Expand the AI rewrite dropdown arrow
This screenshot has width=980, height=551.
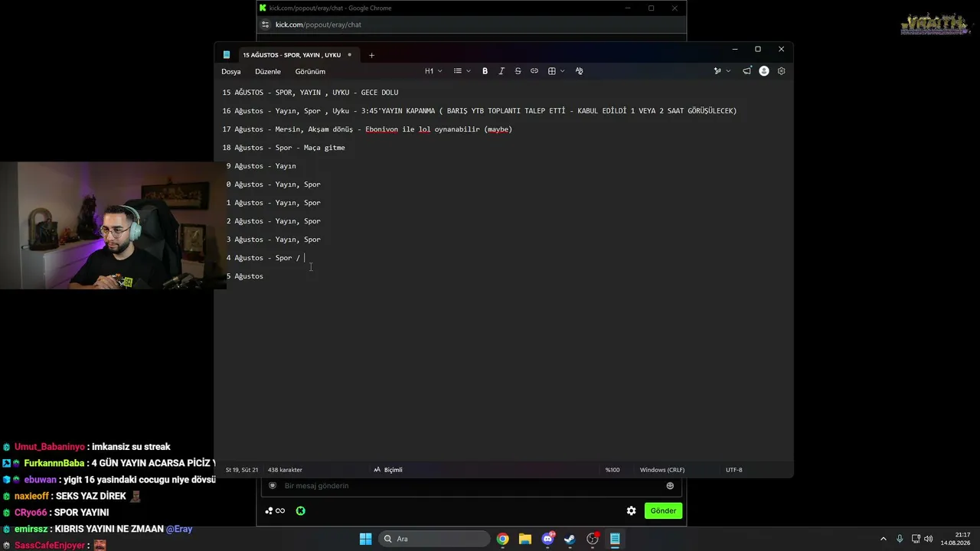[x=728, y=71]
